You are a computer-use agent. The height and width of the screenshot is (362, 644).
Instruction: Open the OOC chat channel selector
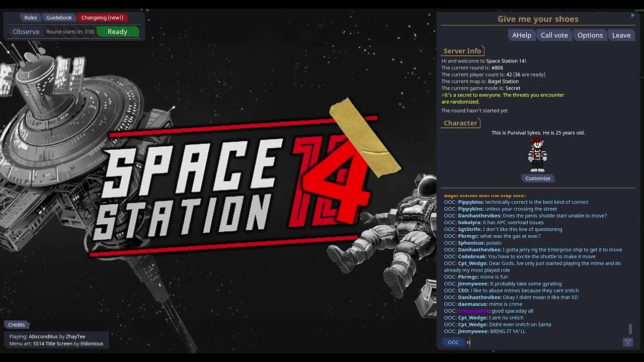click(x=453, y=342)
